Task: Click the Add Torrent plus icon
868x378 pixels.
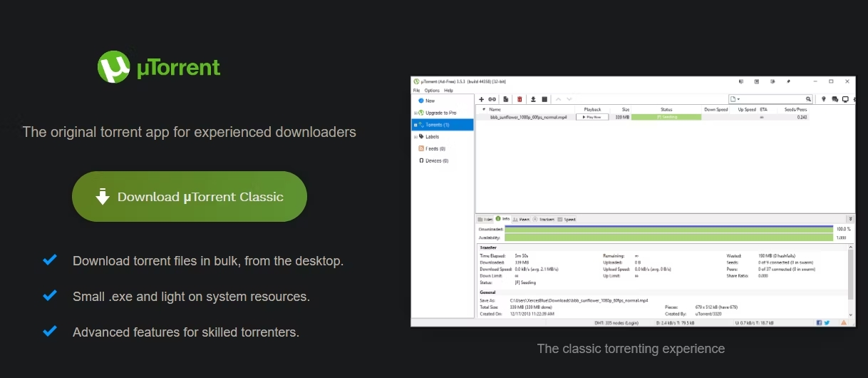Action: pyautogui.click(x=482, y=99)
